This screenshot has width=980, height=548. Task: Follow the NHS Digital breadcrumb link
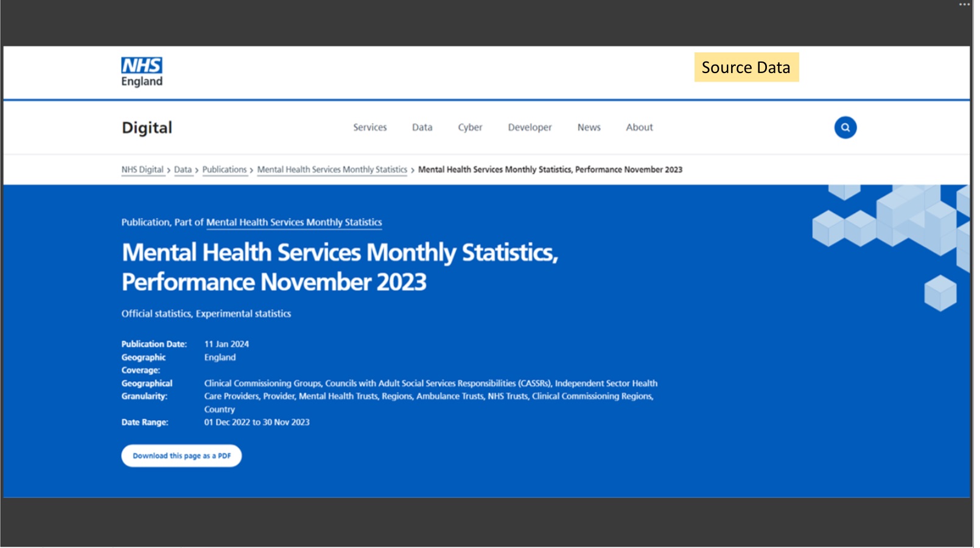pyautogui.click(x=143, y=170)
